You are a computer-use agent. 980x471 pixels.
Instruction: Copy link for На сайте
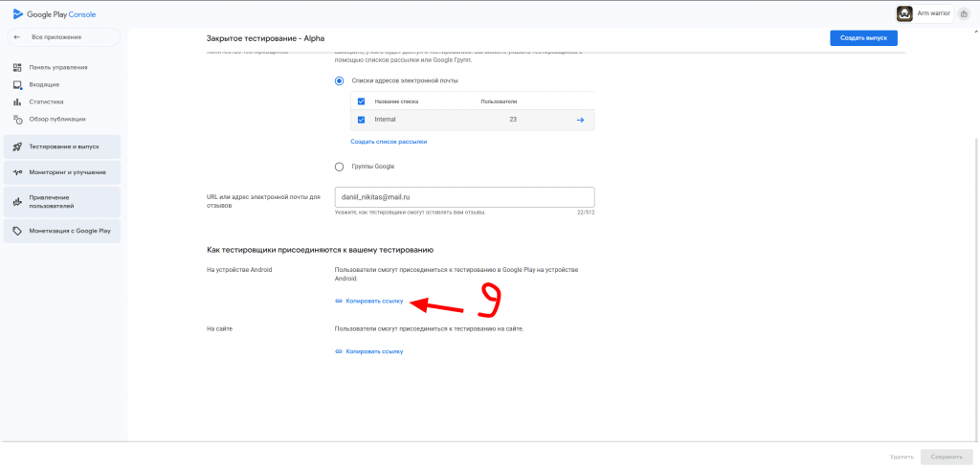tap(369, 351)
